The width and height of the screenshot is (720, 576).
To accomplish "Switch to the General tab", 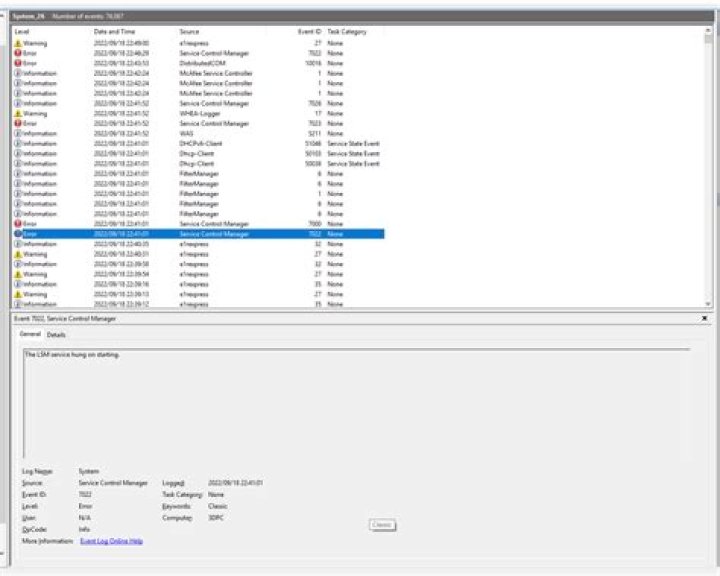I will pyautogui.click(x=30, y=334).
